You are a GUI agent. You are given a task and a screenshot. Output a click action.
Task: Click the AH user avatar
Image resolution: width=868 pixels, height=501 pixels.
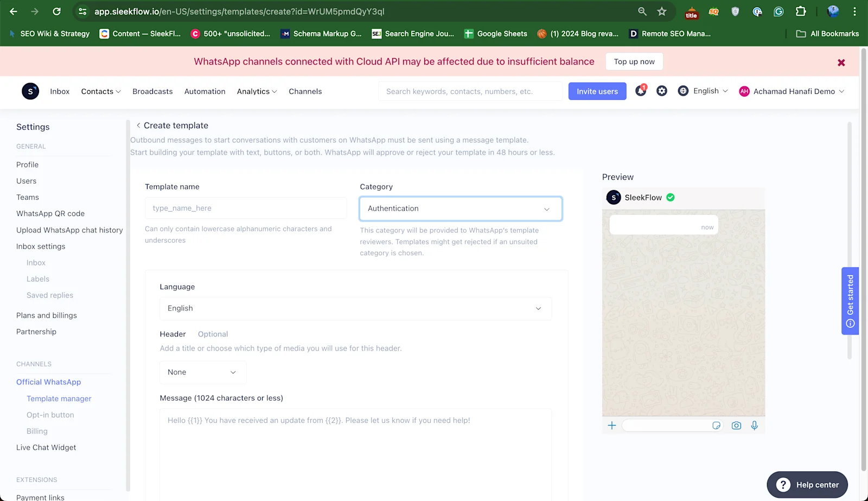coord(744,91)
